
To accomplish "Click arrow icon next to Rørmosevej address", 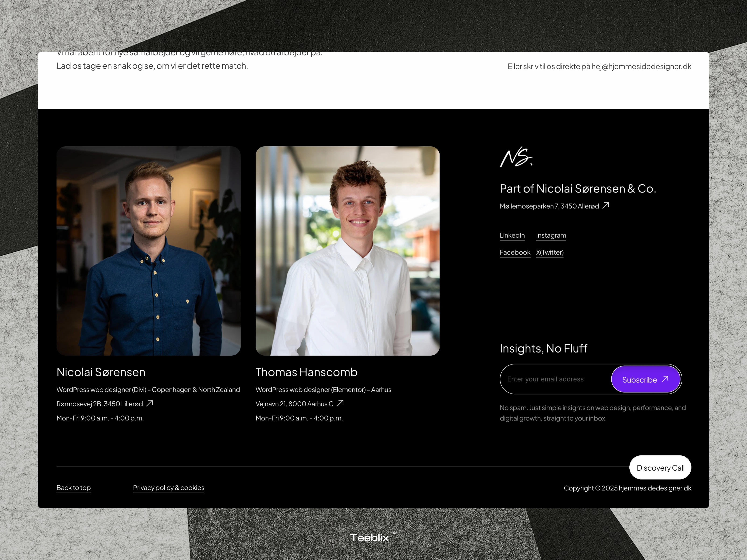I will (x=150, y=403).
